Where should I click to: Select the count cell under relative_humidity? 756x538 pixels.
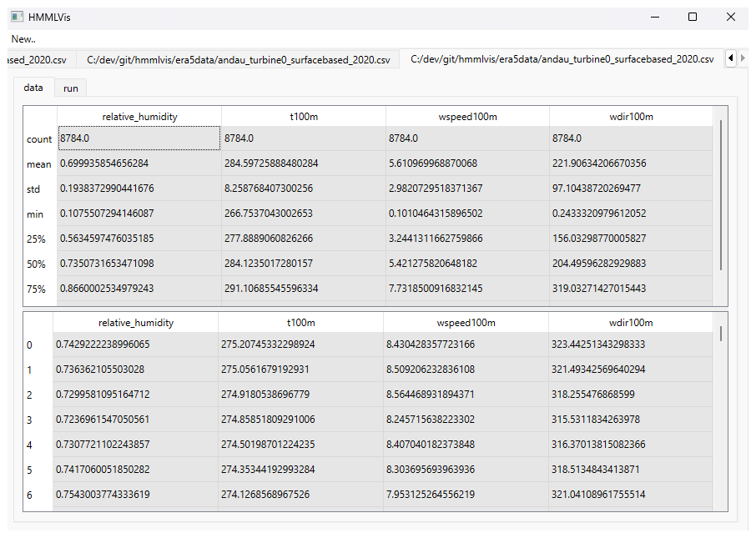pos(139,138)
